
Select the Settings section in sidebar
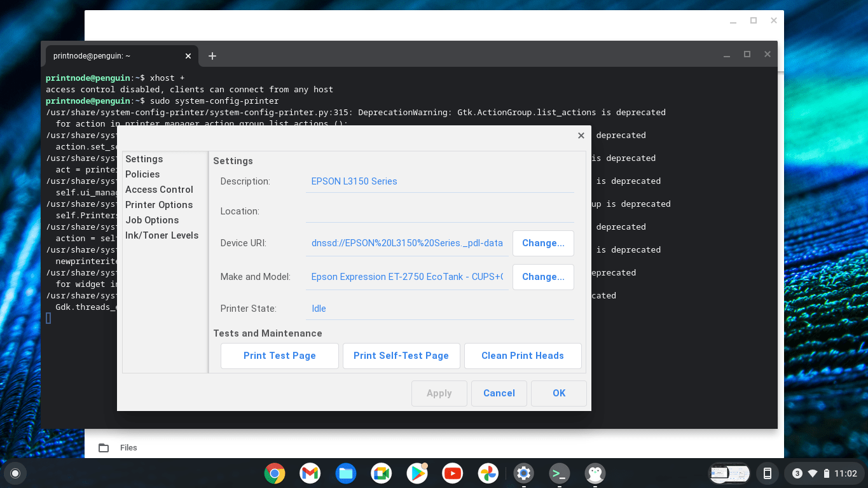pyautogui.click(x=144, y=159)
